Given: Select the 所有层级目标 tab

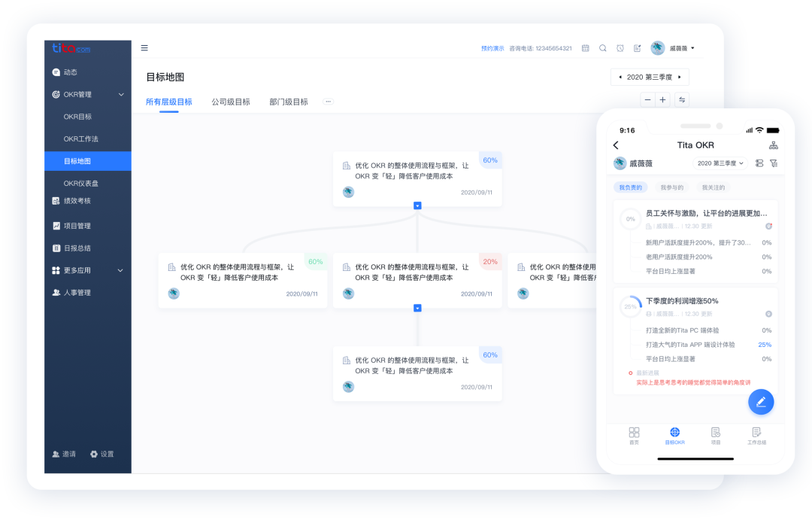Looking at the screenshot, I should pyautogui.click(x=169, y=102).
